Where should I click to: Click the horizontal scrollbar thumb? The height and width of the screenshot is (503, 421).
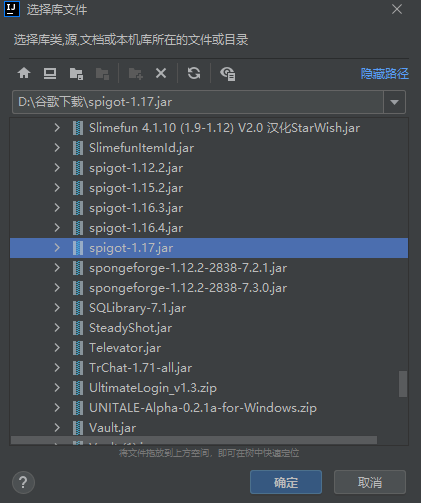click(194, 440)
